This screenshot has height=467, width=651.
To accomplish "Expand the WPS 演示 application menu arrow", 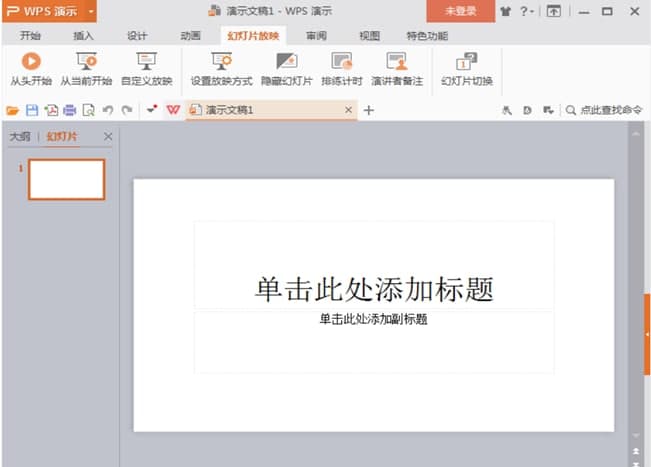I will [91, 11].
